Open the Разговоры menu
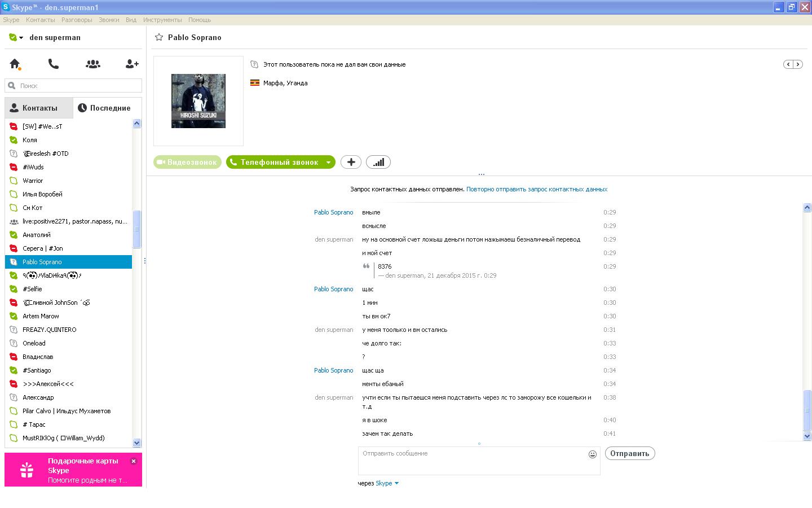This screenshot has height=508, width=812. tap(77, 20)
